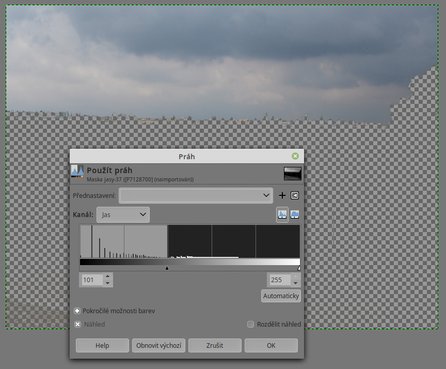Click the plus icon to save preset

pyautogui.click(x=282, y=196)
